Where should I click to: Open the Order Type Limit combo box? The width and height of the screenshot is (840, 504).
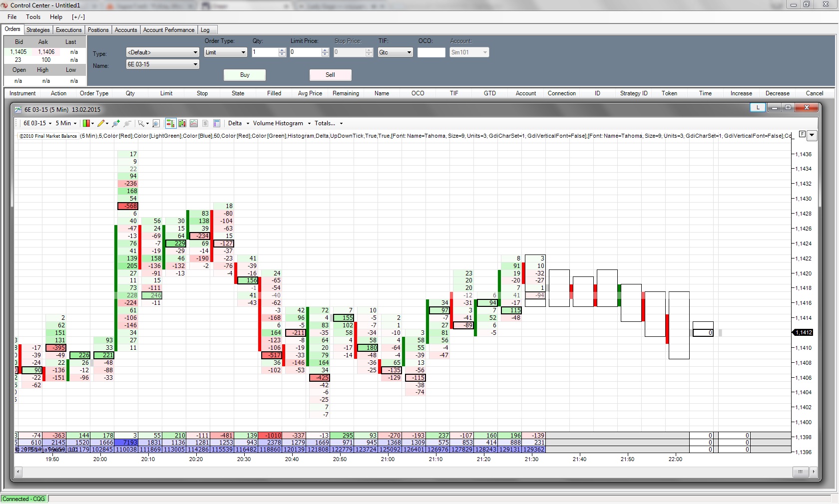pos(226,52)
